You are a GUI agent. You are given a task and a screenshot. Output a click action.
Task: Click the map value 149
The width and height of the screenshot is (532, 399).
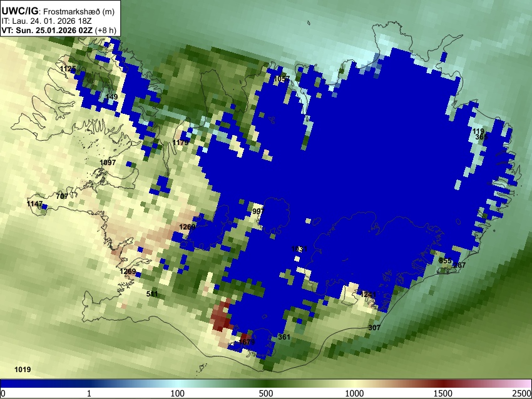pos(111,97)
